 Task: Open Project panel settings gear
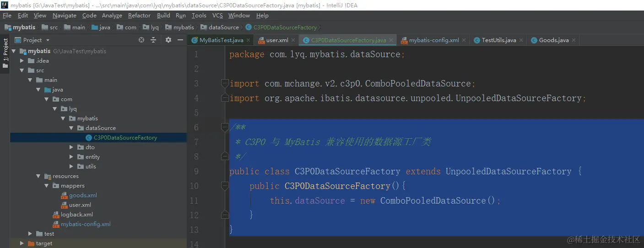click(x=168, y=40)
